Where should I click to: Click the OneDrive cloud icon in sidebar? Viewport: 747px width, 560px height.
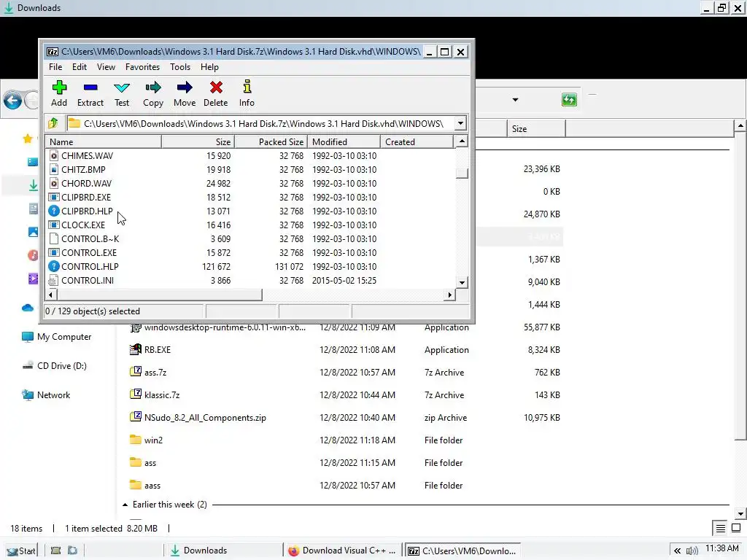(x=28, y=308)
